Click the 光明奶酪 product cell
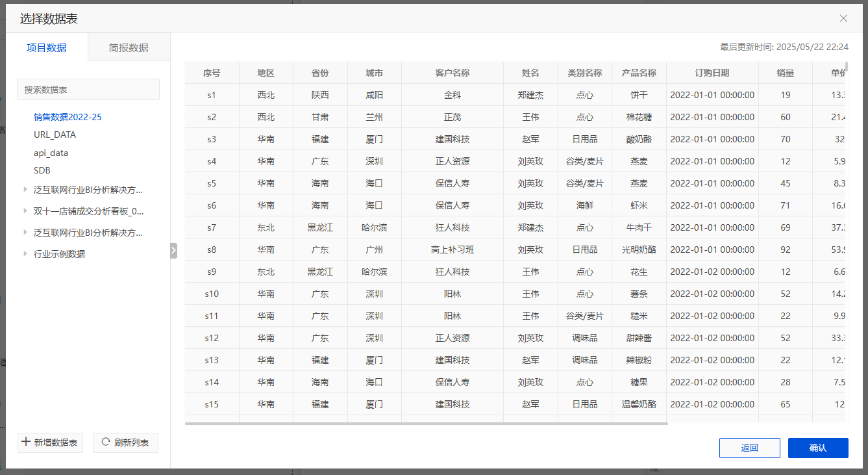Image resolution: width=868 pixels, height=475 pixels. pyautogui.click(x=639, y=250)
